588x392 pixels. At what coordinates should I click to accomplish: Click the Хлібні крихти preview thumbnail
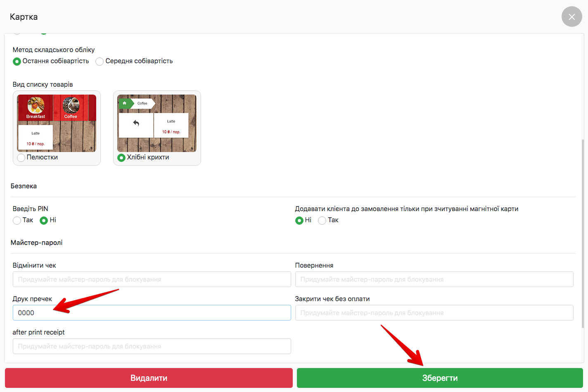click(157, 123)
